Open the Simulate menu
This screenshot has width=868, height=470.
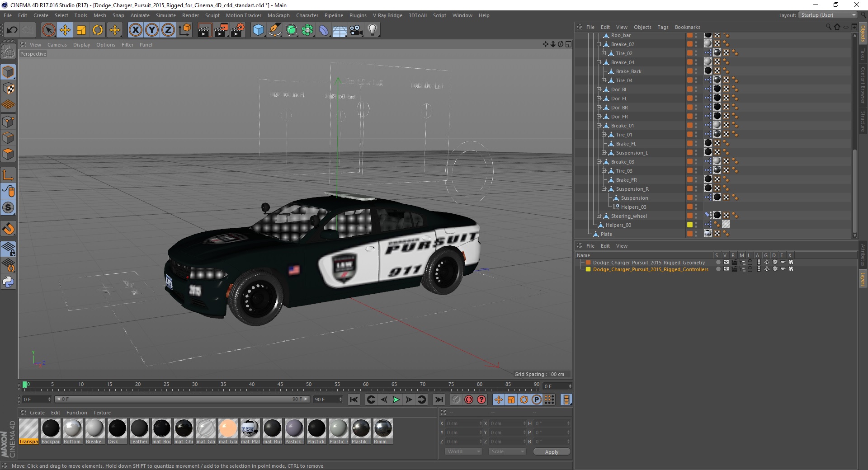coord(165,15)
